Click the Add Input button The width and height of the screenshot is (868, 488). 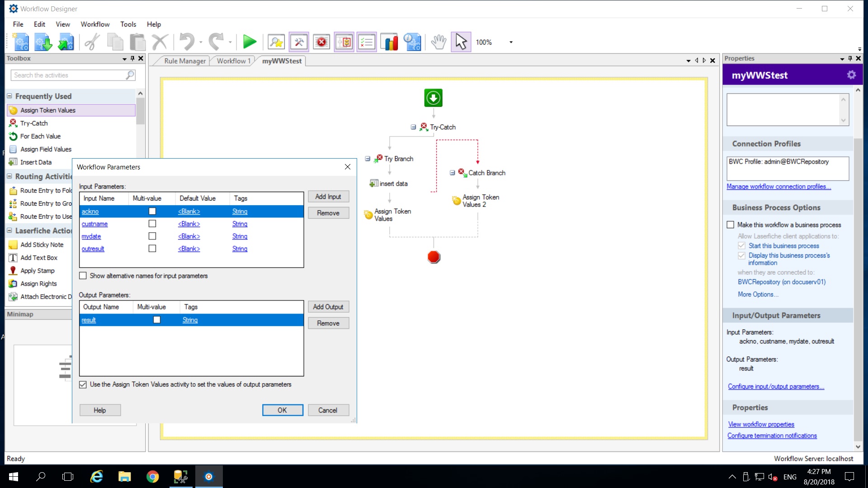(328, 197)
